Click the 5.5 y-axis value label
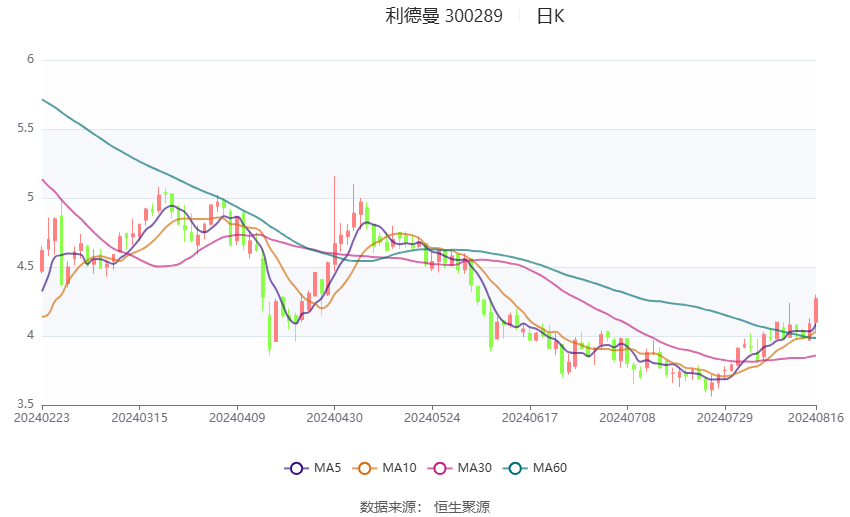 coord(25,128)
